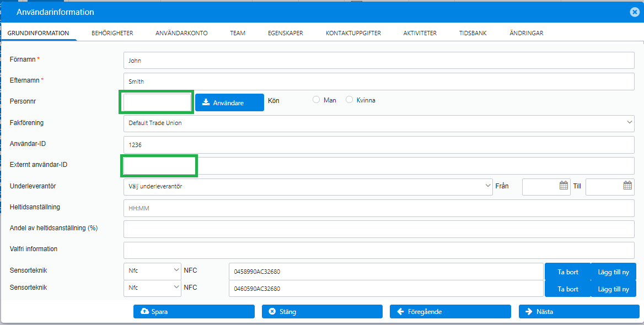Focus the Användar-ID field with 1236
Viewport: 644px width, 325px height.
379,144
